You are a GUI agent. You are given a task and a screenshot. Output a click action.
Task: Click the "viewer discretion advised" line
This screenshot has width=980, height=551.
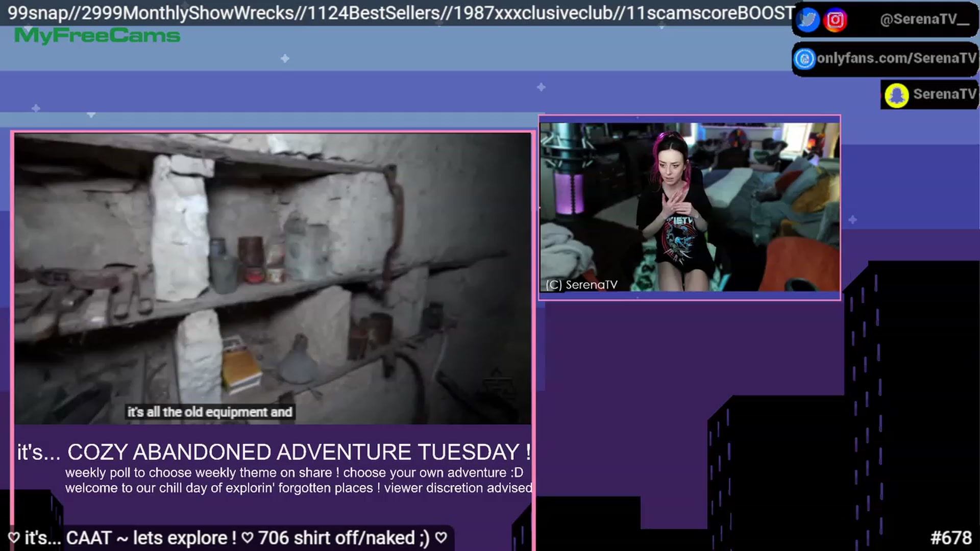coord(299,488)
